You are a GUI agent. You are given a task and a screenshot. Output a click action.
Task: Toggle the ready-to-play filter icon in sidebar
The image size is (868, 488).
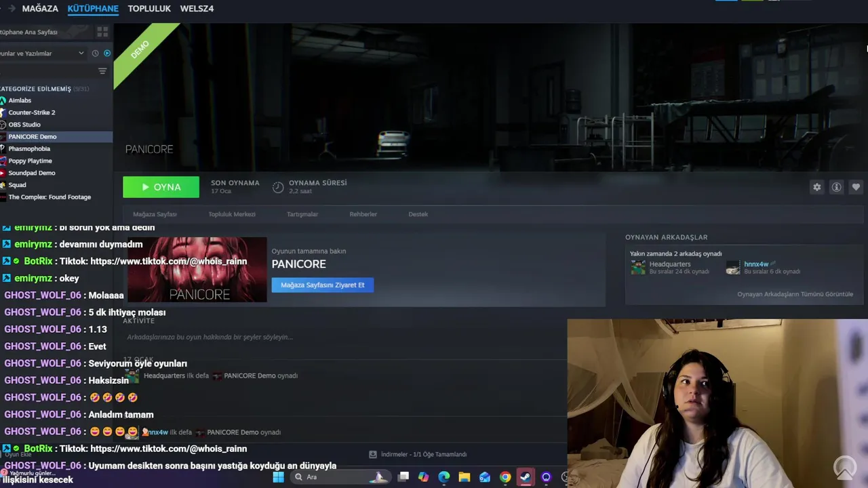tap(107, 53)
